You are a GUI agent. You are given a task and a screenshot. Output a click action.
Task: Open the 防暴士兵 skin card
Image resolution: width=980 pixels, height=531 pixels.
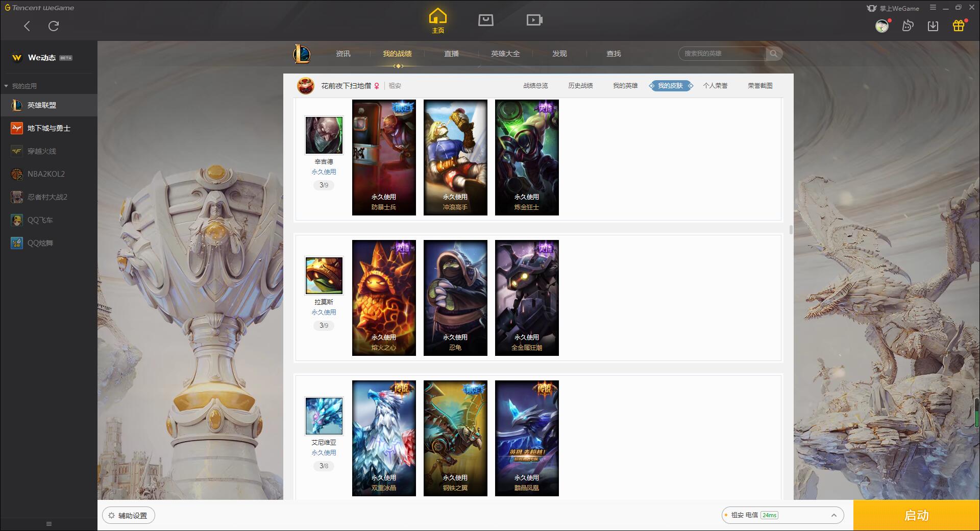click(384, 157)
